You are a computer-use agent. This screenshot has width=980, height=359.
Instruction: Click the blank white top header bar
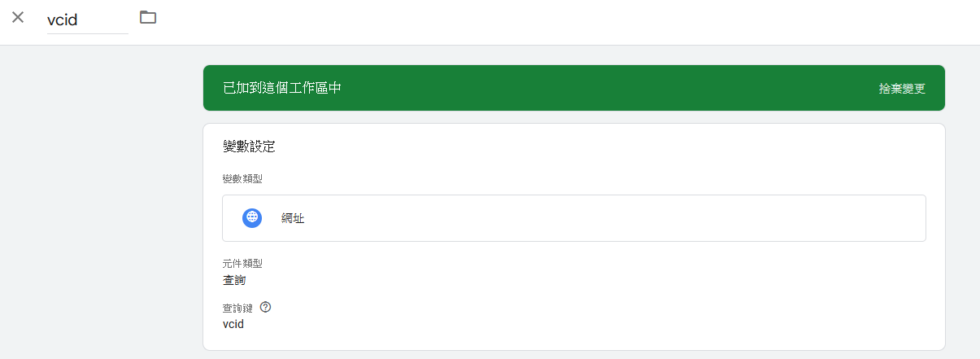pyautogui.click(x=569, y=22)
